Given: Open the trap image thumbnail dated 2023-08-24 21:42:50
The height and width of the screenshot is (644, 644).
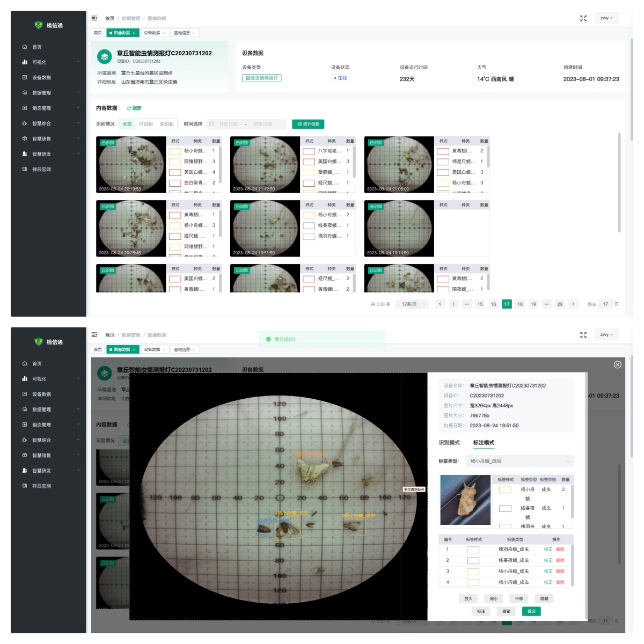Looking at the screenshot, I should point(265,165).
